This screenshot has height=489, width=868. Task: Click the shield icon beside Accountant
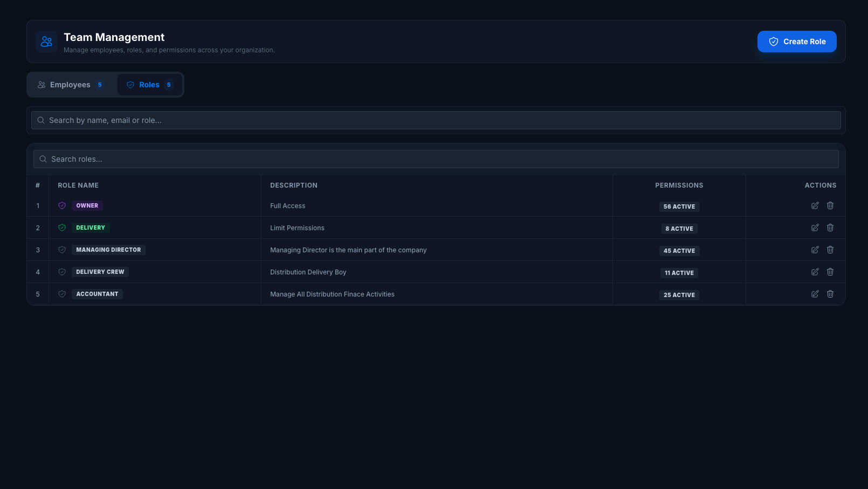coord(62,294)
